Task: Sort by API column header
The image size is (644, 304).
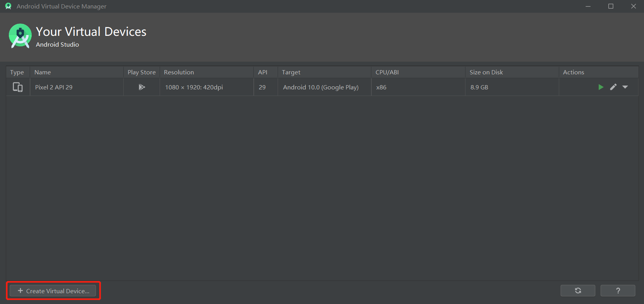Action: click(x=266, y=72)
